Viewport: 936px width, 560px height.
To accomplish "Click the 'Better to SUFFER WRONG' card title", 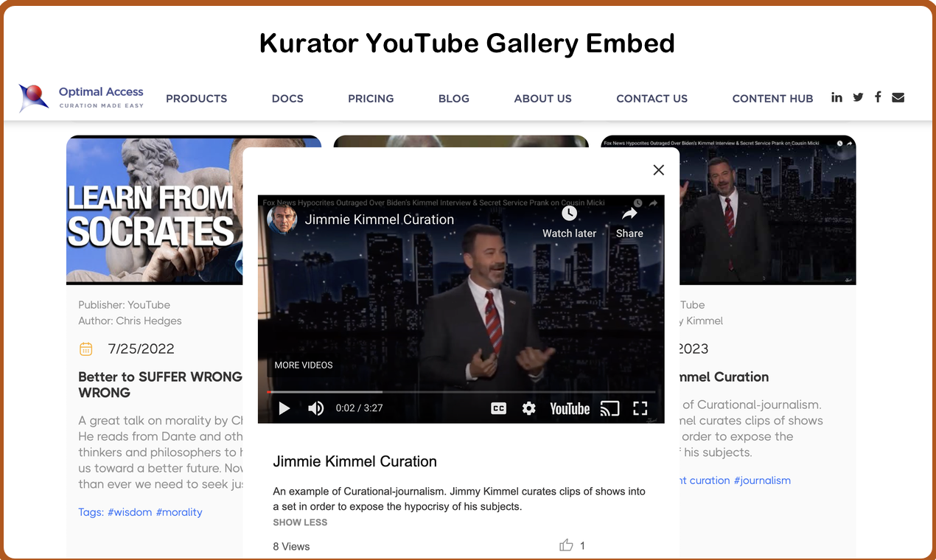I will pos(160,385).
